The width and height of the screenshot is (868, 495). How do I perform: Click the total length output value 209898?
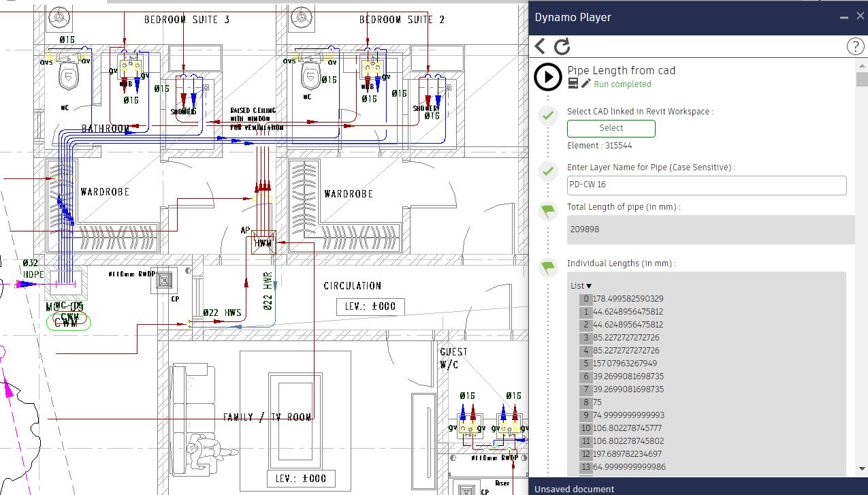[x=585, y=229]
